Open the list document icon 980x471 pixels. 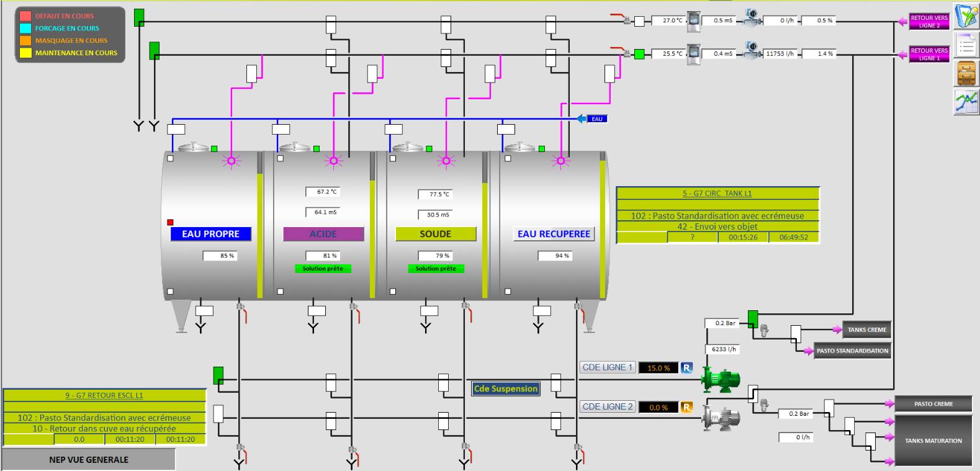(x=966, y=45)
